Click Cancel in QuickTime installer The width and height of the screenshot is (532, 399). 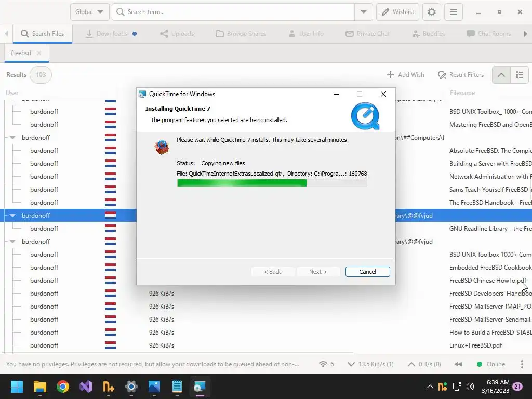click(367, 272)
